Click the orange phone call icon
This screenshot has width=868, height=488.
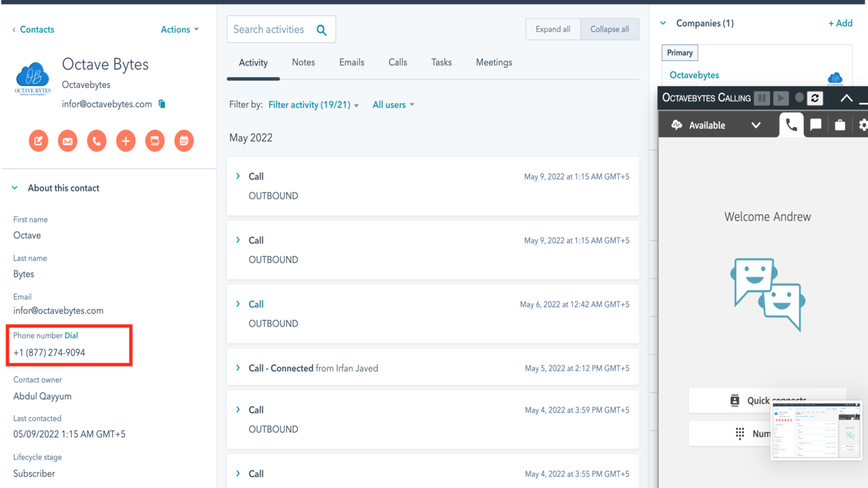(97, 141)
